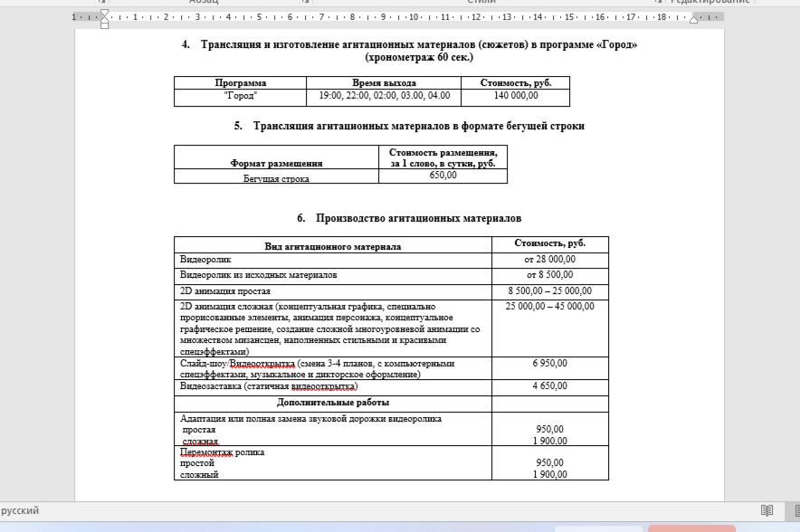Click misspelled word 'Перемонтаж' in table

[x=206, y=451]
